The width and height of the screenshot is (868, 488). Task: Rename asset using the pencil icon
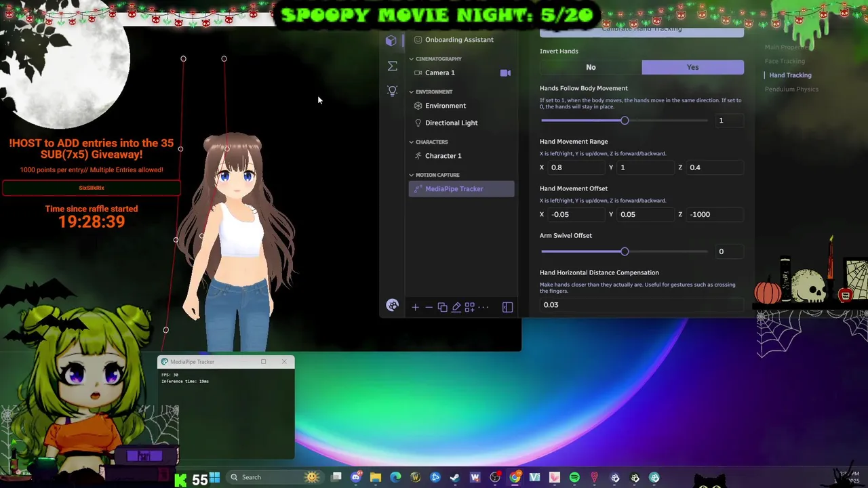[456, 307]
